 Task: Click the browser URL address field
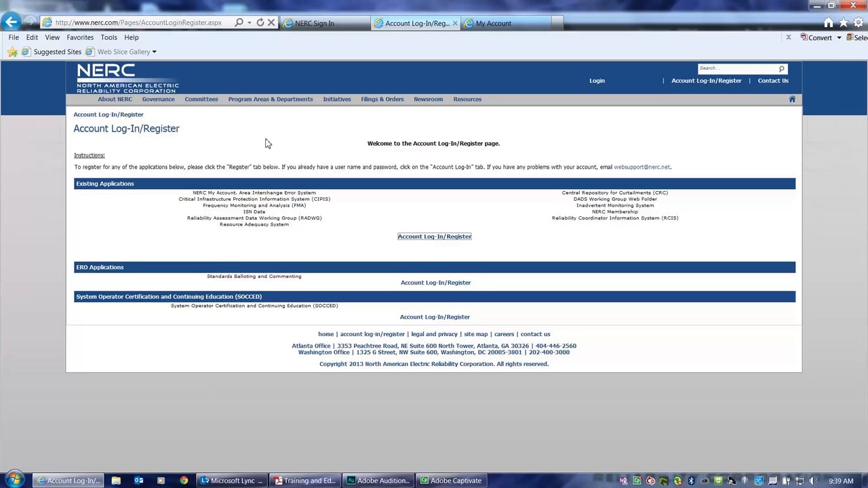(x=138, y=22)
